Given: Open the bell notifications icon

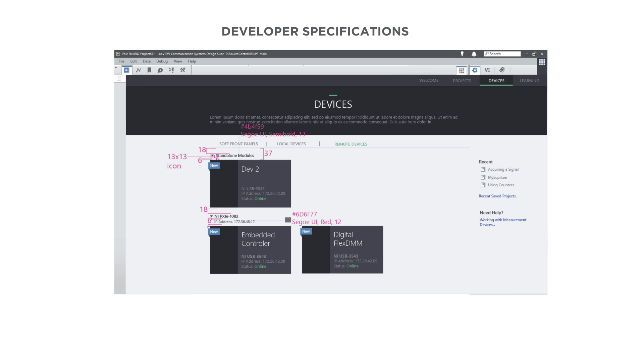Looking at the screenshot, I should pos(474,54).
